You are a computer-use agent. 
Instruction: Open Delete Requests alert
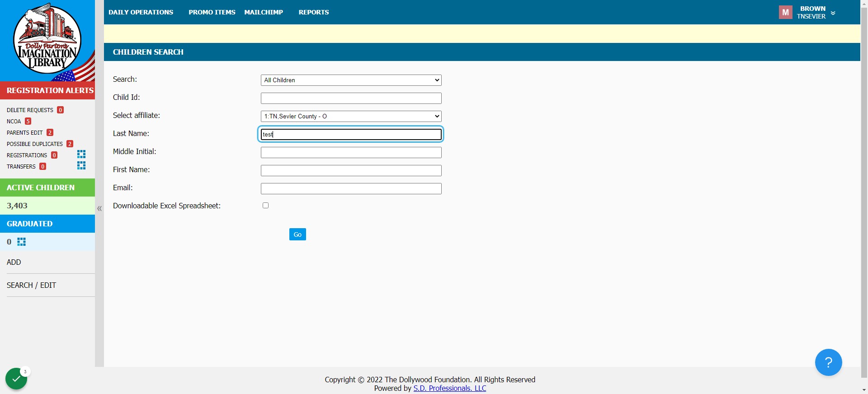pyautogui.click(x=35, y=110)
